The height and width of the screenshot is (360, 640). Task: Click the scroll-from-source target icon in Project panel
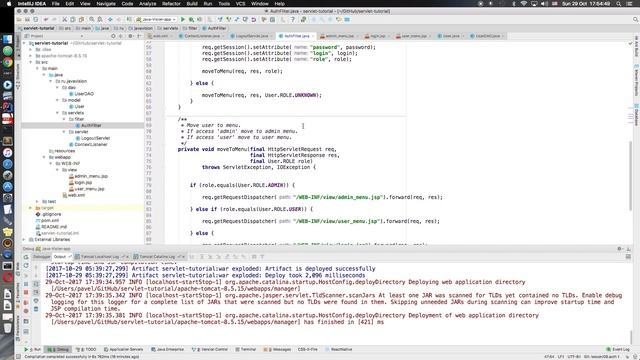tap(113, 36)
